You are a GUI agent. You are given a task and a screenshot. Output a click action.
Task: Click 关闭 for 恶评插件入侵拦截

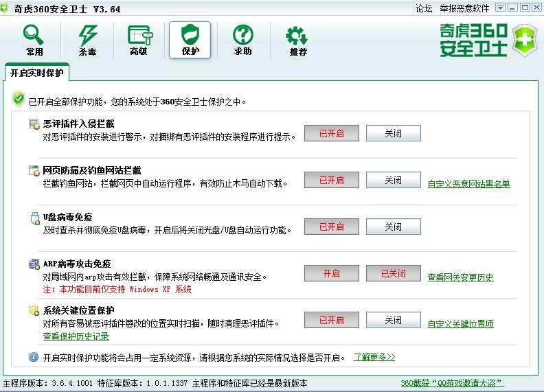[x=394, y=133]
